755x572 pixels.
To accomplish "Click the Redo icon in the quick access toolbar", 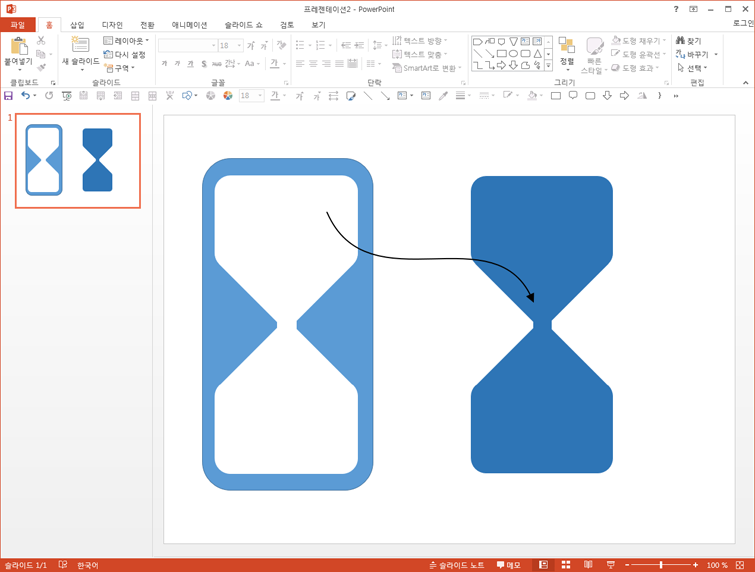I will (x=49, y=96).
